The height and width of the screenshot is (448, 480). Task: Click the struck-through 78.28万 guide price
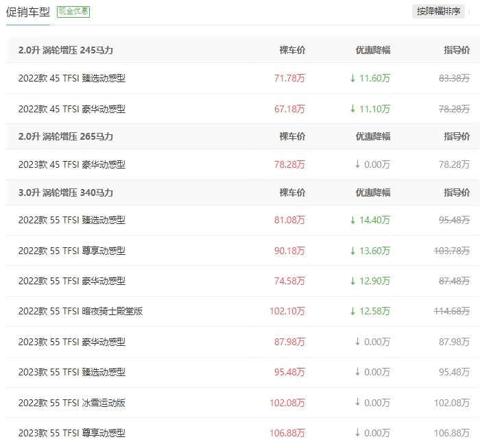pyautogui.click(x=454, y=109)
